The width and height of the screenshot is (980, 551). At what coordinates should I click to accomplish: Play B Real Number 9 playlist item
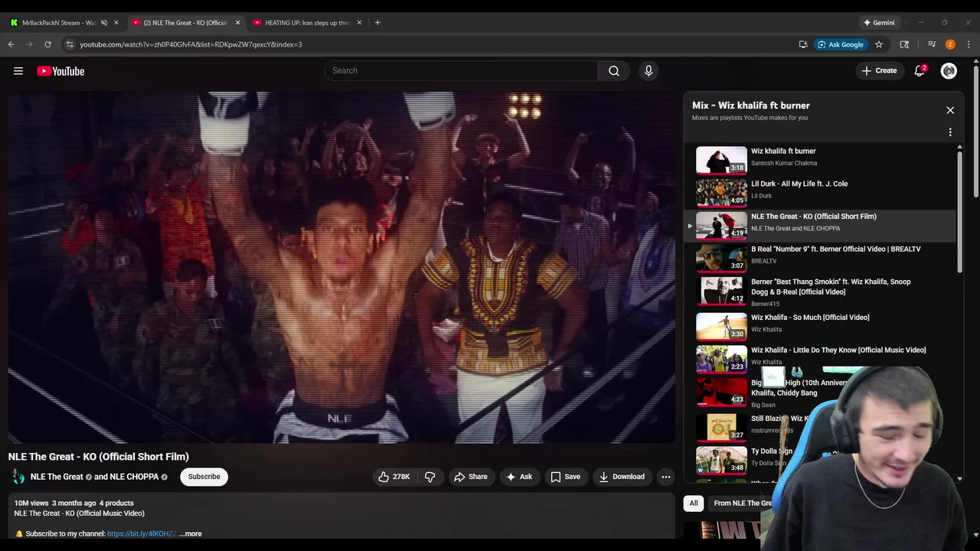[819, 257]
